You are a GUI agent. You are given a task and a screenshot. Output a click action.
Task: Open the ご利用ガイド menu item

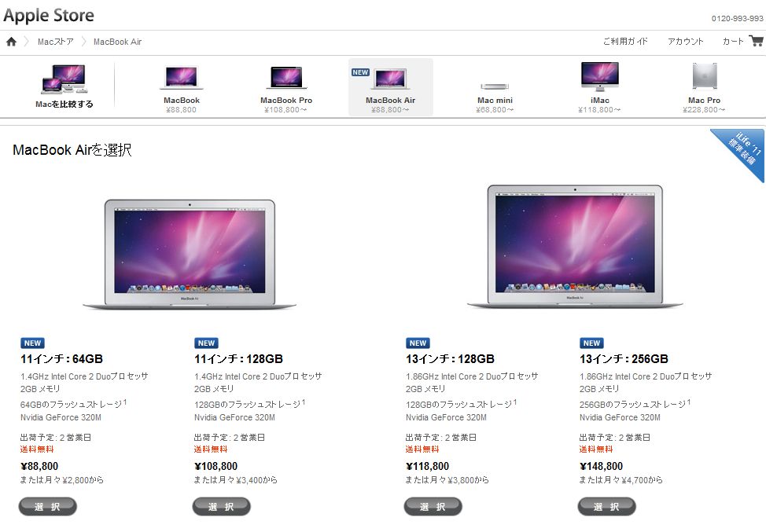pos(625,42)
